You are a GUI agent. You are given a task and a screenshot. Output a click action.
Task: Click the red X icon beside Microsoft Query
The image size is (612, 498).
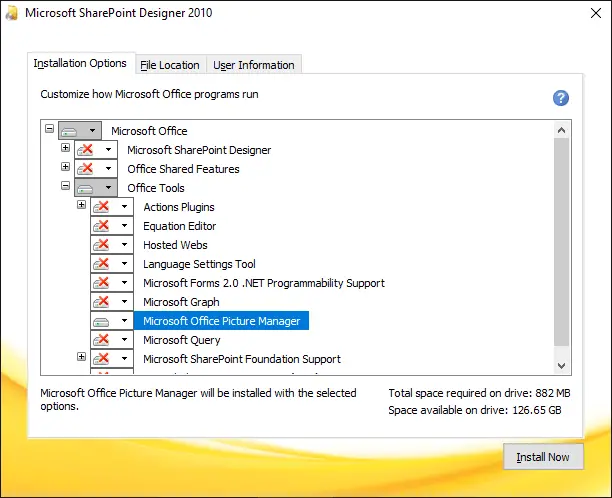tap(101, 340)
